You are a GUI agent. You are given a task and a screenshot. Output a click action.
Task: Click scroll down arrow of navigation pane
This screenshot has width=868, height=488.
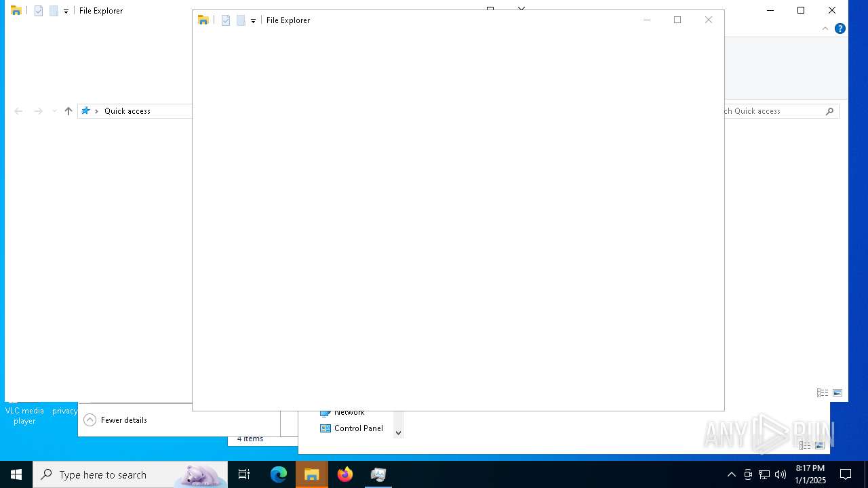coord(399,432)
